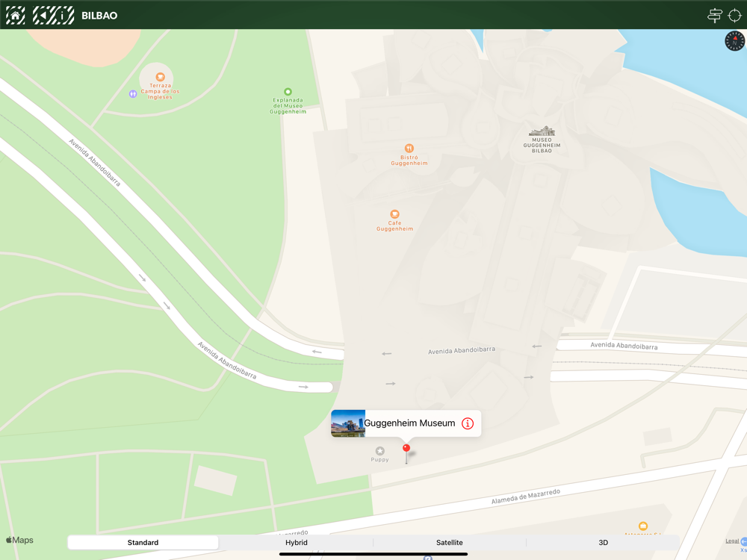This screenshot has height=560, width=747.
Task: Select the Terraza Campa de los Ingleses icon
Action: tap(160, 77)
